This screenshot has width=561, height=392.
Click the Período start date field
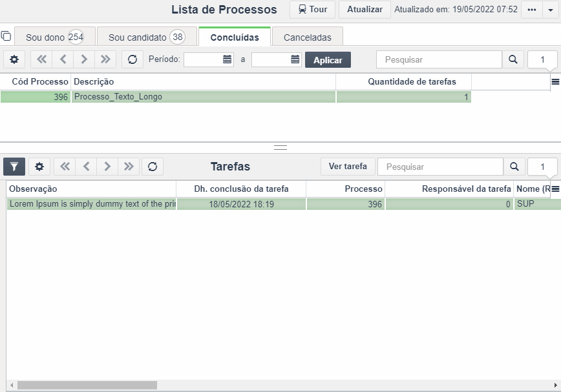click(x=203, y=59)
